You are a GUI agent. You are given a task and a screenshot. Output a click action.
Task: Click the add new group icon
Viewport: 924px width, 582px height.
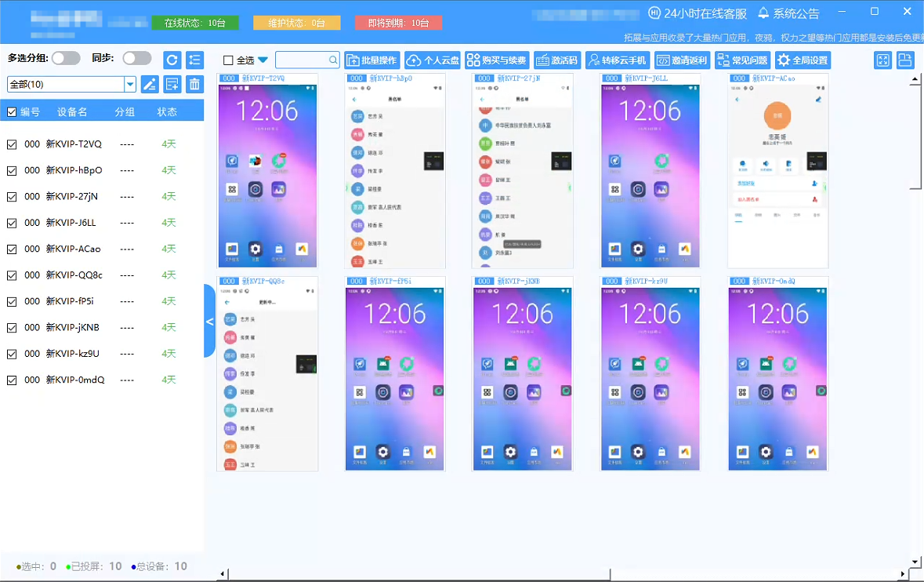tap(172, 85)
